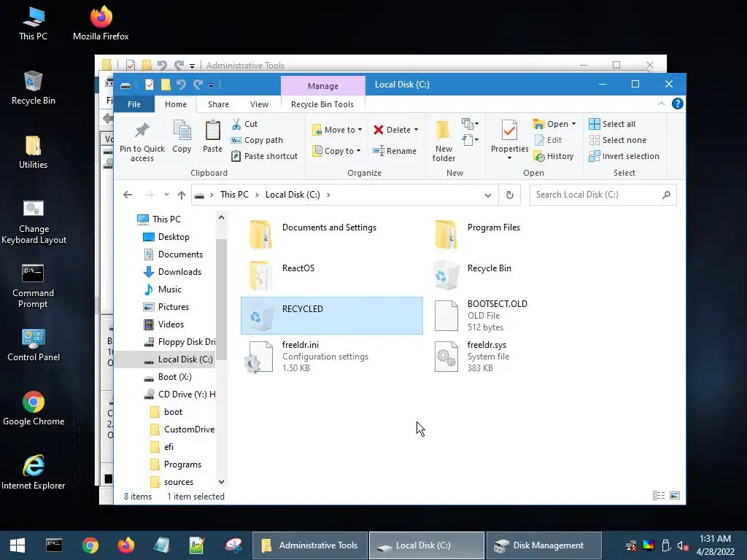Open Command Prompt desktop icon
Image resolution: width=747 pixels, height=560 pixels.
pyautogui.click(x=33, y=286)
